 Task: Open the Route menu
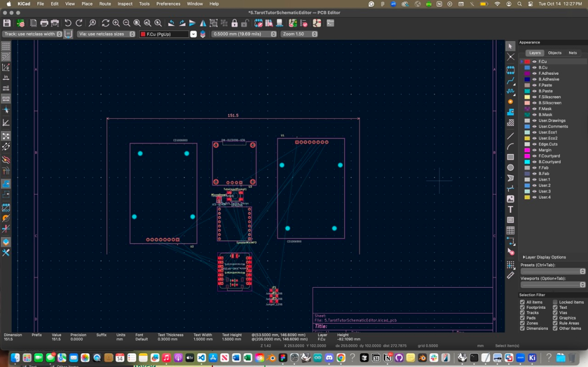105,4
